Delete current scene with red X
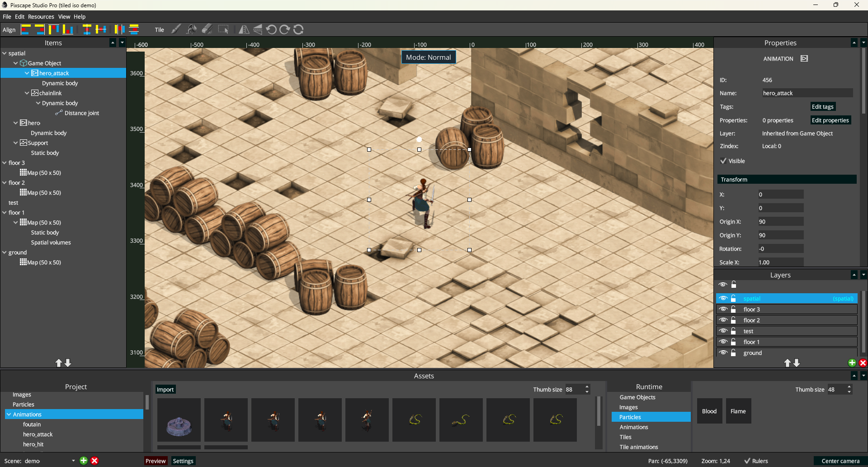Screen dimensions: 868x467 (94, 461)
